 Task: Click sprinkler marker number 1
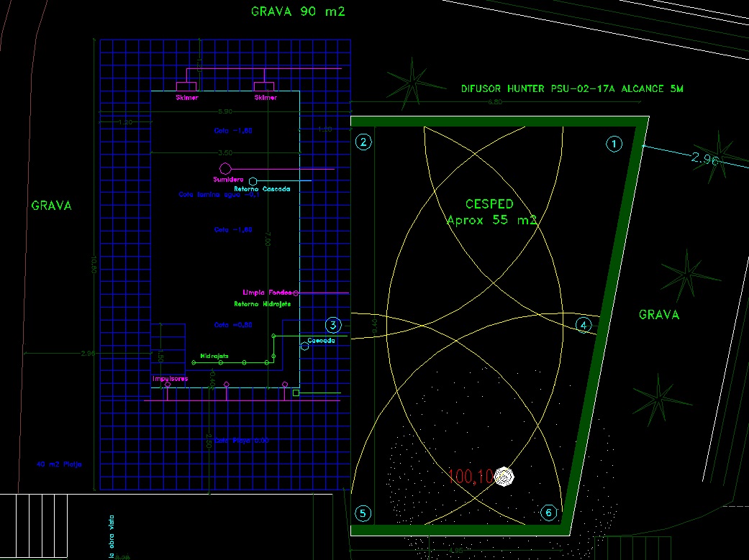click(614, 144)
